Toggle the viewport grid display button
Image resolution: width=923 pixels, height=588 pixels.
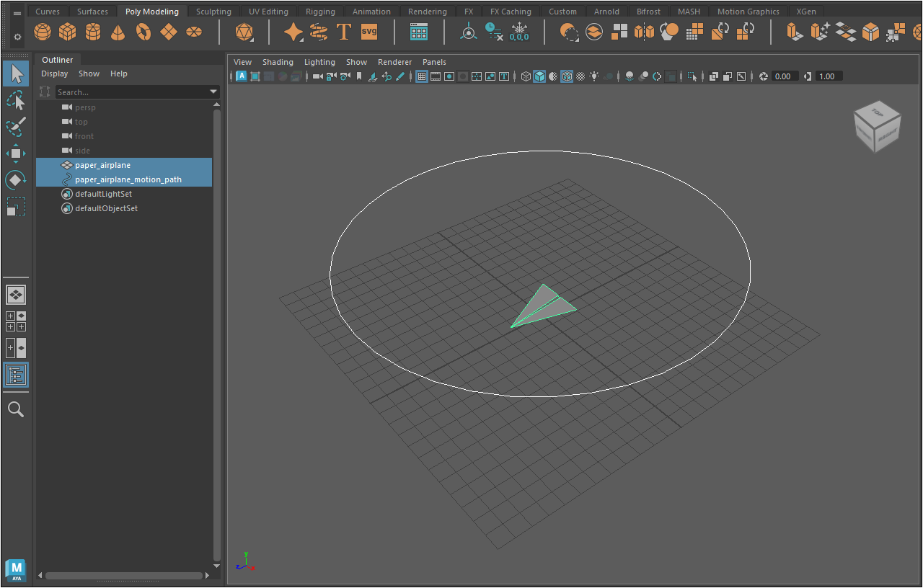pyautogui.click(x=422, y=76)
